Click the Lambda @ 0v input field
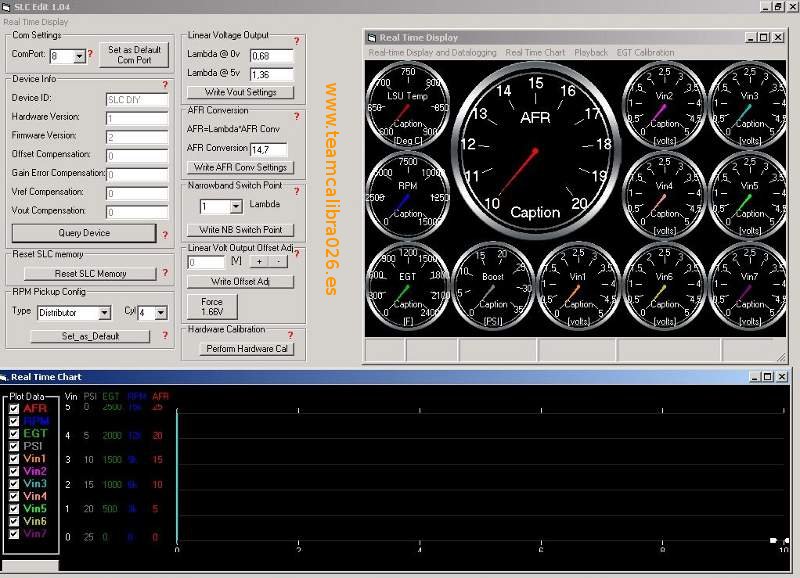 [x=271, y=56]
